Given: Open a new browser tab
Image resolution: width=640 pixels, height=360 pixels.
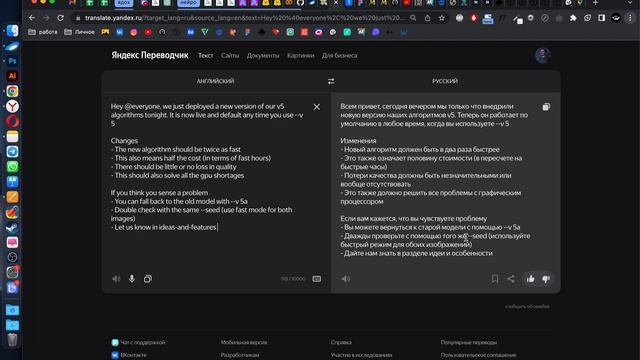Looking at the screenshot, I should click(595, 3).
